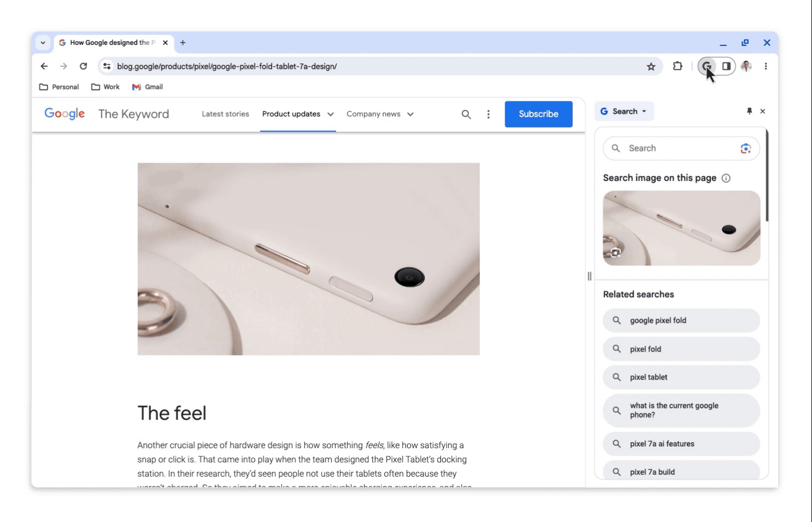
Task: Pin the Search side panel
Action: coord(749,111)
